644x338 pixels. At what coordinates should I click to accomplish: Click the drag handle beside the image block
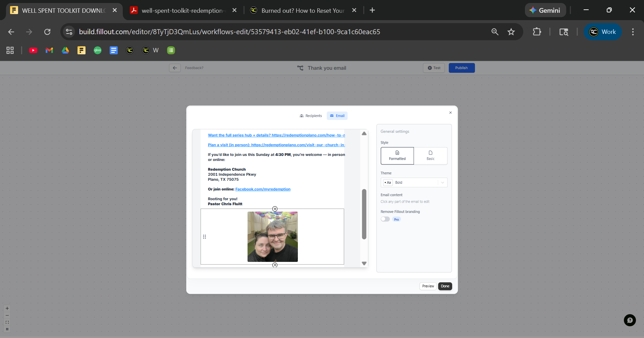204,237
